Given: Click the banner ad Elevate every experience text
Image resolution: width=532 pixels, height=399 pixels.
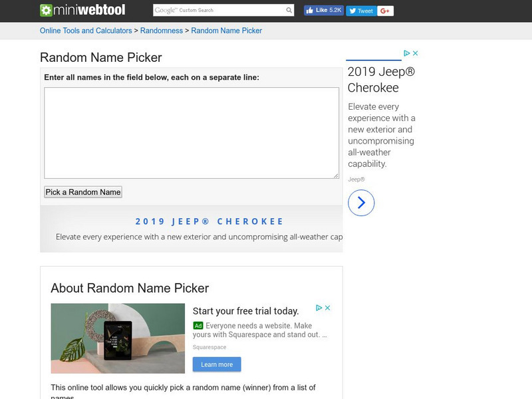Looking at the screenshot, I should point(199,237).
